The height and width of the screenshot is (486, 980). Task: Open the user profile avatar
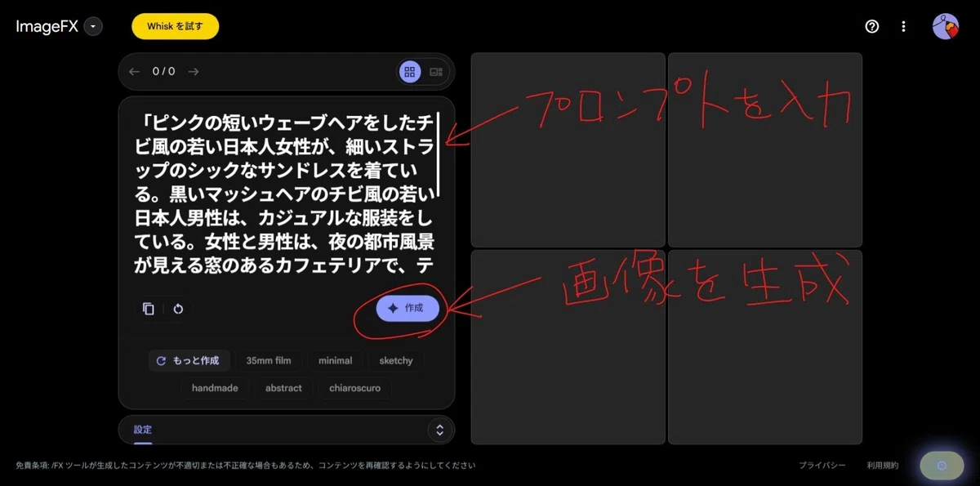click(x=945, y=26)
